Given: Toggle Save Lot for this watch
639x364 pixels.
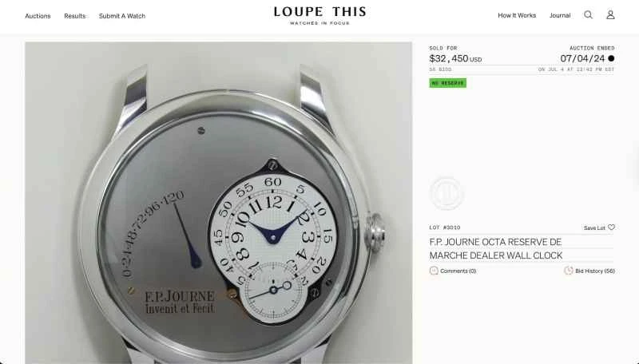Looking at the screenshot, I should coord(594,227).
